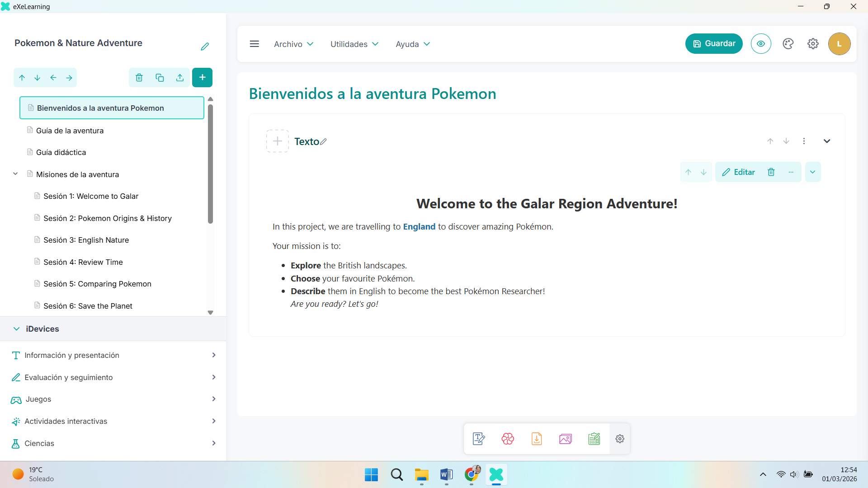Toggle the preview eye mode

[x=761, y=43]
